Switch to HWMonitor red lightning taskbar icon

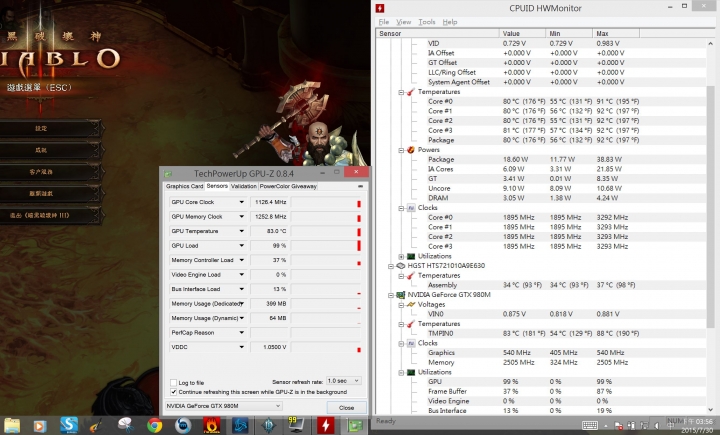pos(326,425)
